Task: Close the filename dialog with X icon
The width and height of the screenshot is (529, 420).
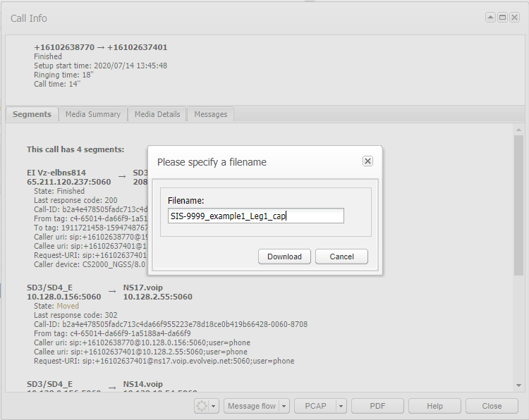Action: click(x=367, y=161)
